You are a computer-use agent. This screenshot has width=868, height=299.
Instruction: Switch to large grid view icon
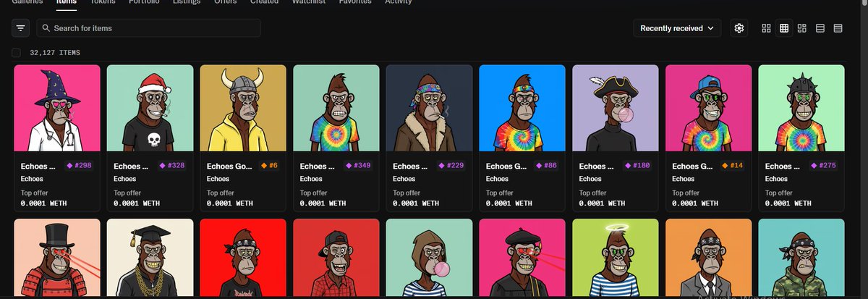[x=766, y=28]
